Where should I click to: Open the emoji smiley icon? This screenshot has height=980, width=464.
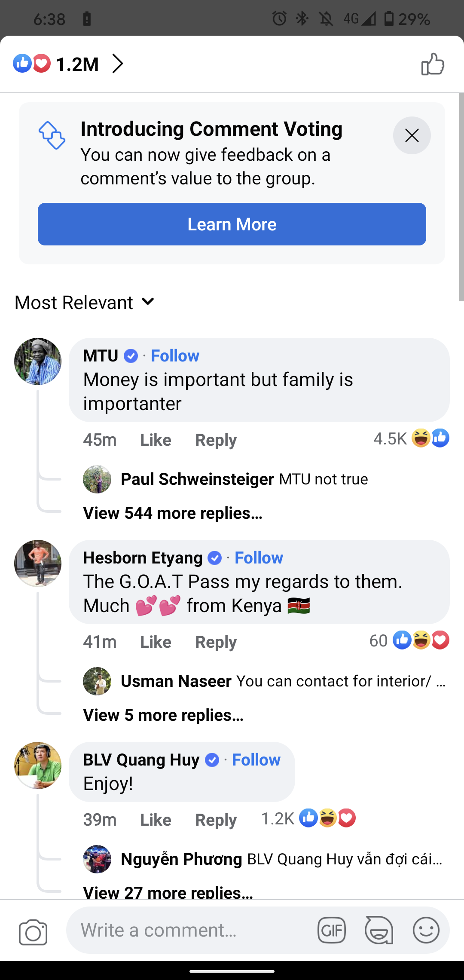pos(426,931)
